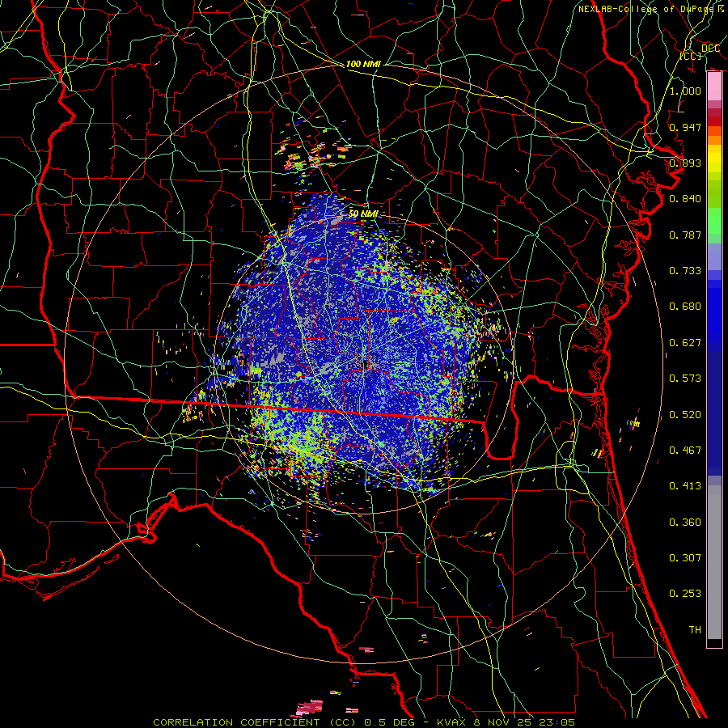The height and width of the screenshot is (728, 728).
Task: Click the 0.573 legend value
Action: tap(685, 379)
